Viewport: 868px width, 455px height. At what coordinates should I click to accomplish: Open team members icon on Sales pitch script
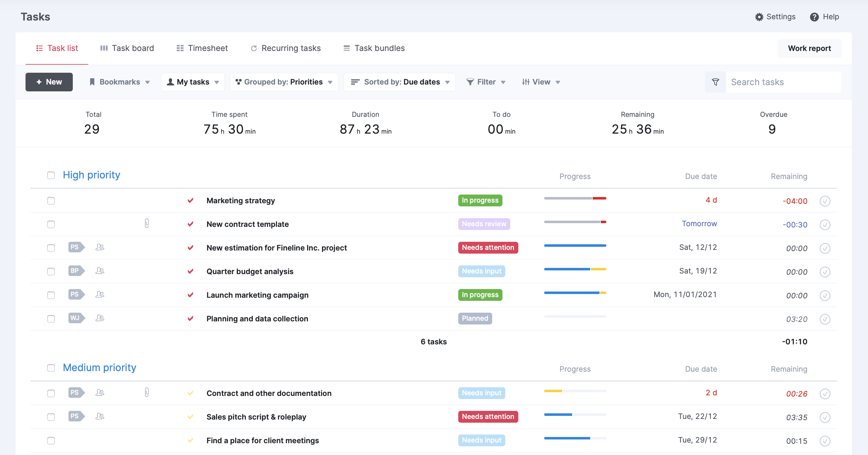tap(100, 416)
